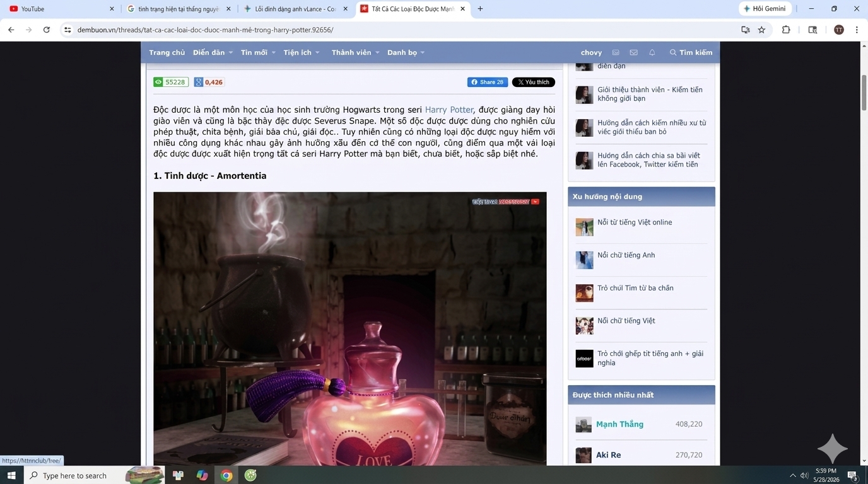Switch to the YouTube browser tab
This screenshot has width=868, height=484.
tap(59, 9)
